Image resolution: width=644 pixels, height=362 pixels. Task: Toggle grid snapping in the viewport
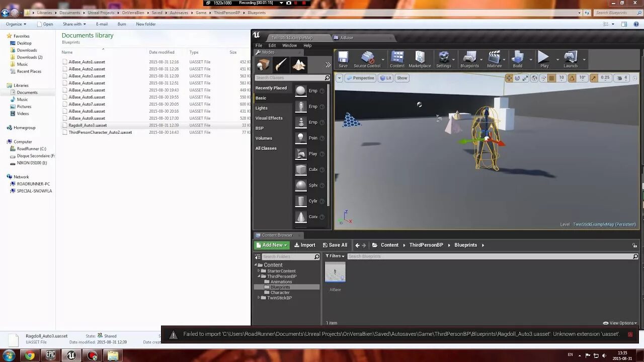(552, 78)
